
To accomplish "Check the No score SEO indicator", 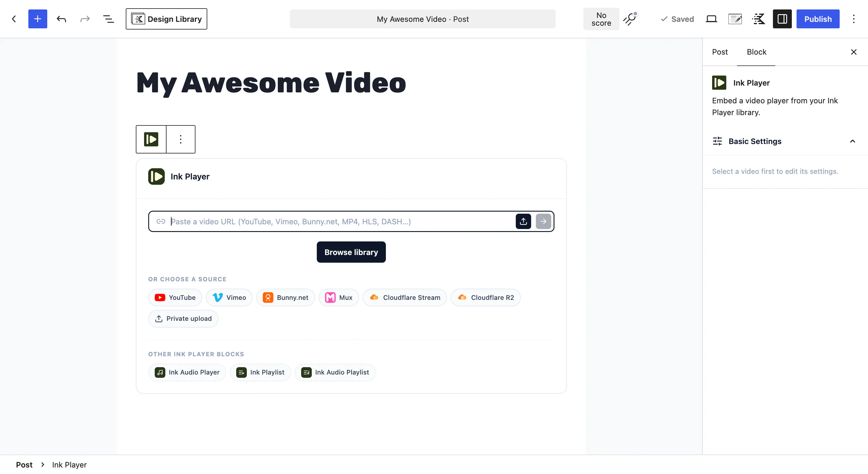I will click(601, 19).
